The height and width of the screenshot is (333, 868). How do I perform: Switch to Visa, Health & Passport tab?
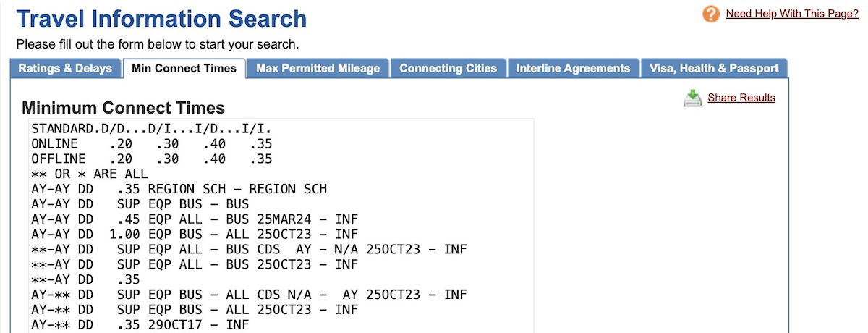pos(714,68)
